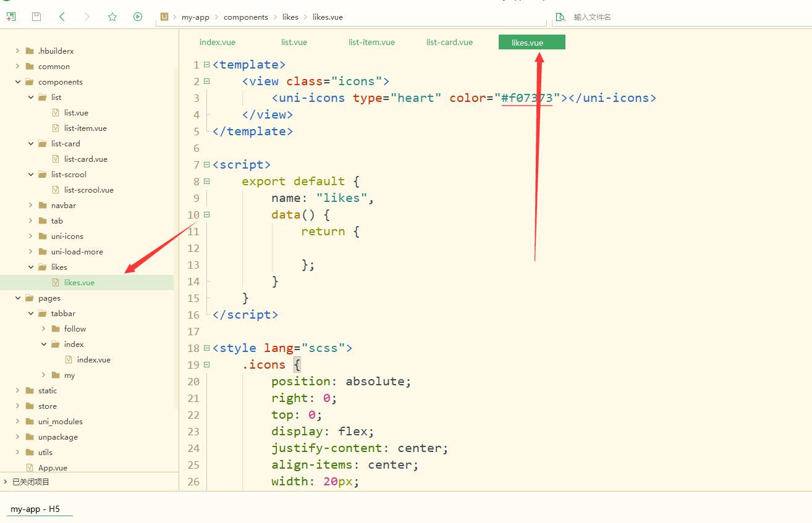Click the folder icon of uni-icons

42,236
